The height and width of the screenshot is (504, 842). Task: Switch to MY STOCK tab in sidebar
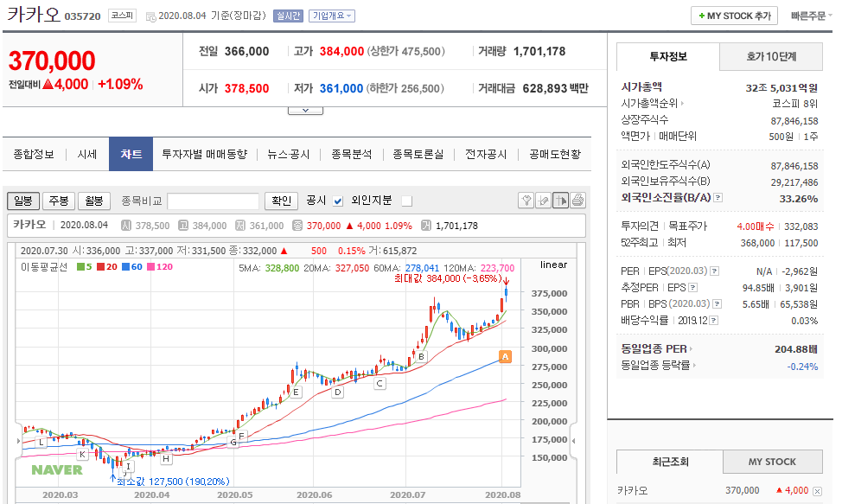[x=772, y=462]
